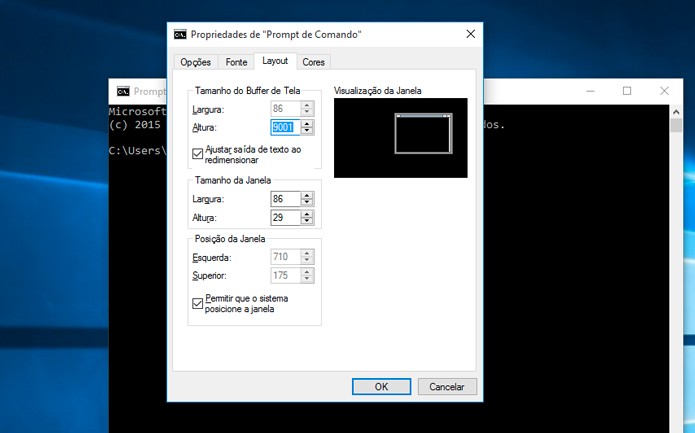Click the cmd icon in Properties title bar
This screenshot has height=433, width=695.
(180, 35)
